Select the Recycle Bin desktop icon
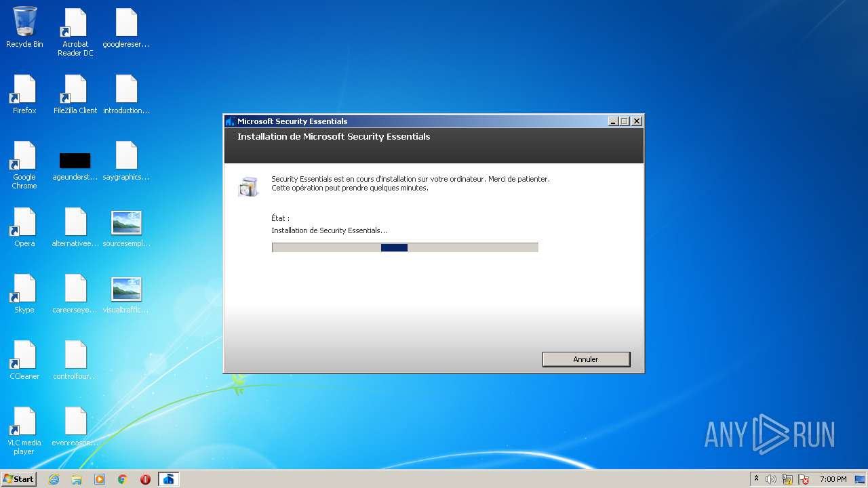The image size is (868, 488). (x=24, y=28)
